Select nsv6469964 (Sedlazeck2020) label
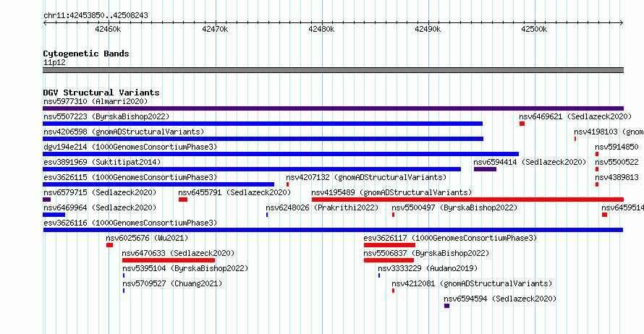Image resolution: width=644 pixels, height=334 pixels. click(x=100, y=207)
